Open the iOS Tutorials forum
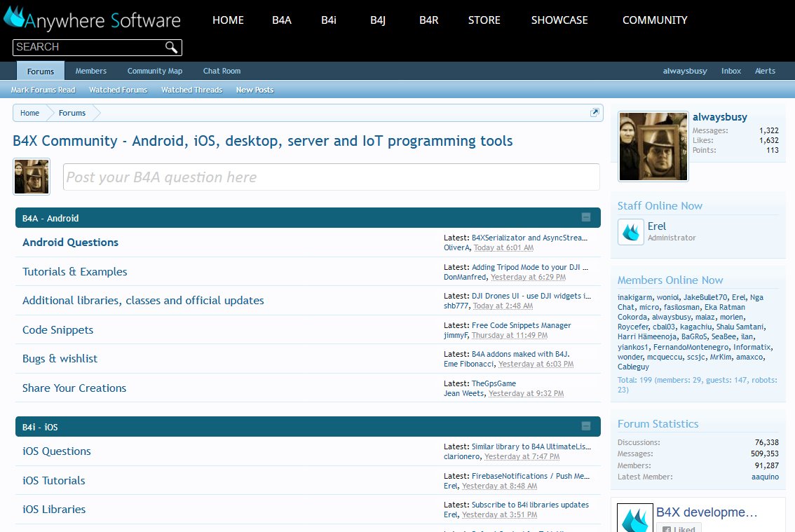795x532 pixels. click(54, 481)
